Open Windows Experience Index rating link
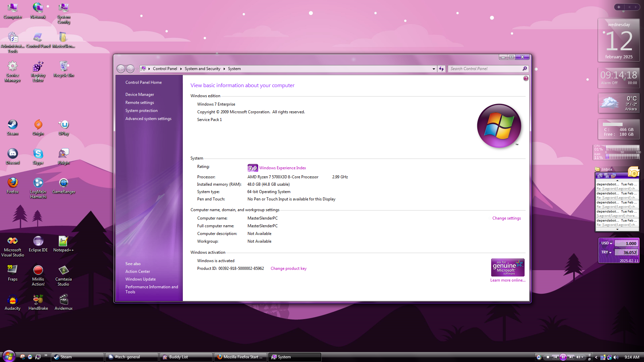Screen dimensions: 644x362 coord(282,168)
